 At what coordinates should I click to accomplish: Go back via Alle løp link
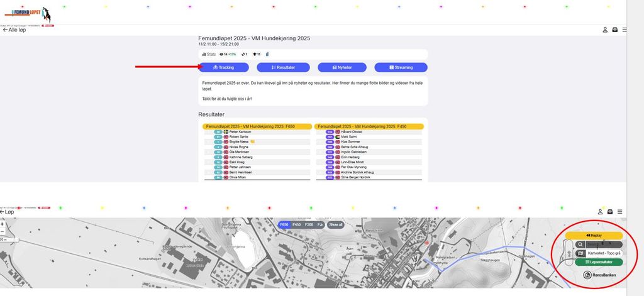point(14,30)
